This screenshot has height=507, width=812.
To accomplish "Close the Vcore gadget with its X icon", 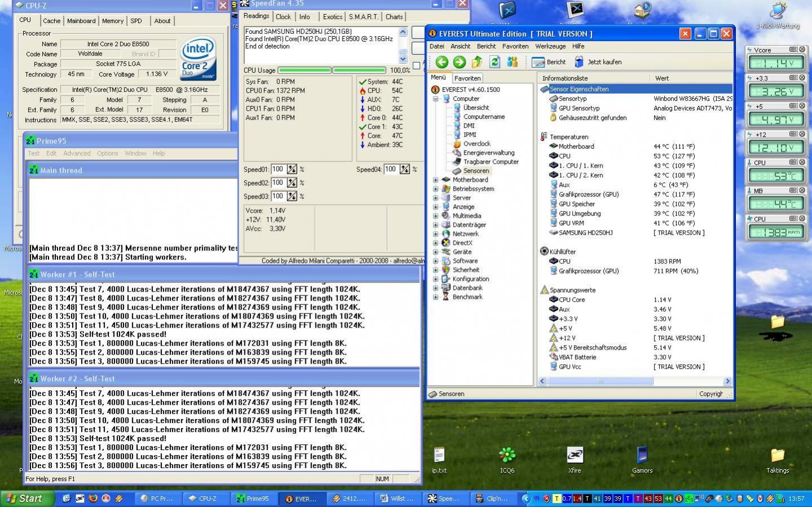I will pos(802,50).
